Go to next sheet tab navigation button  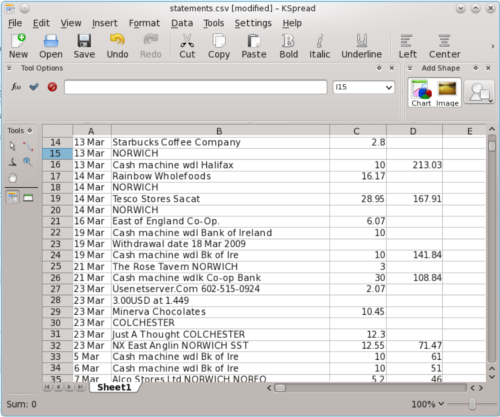click(x=69, y=387)
